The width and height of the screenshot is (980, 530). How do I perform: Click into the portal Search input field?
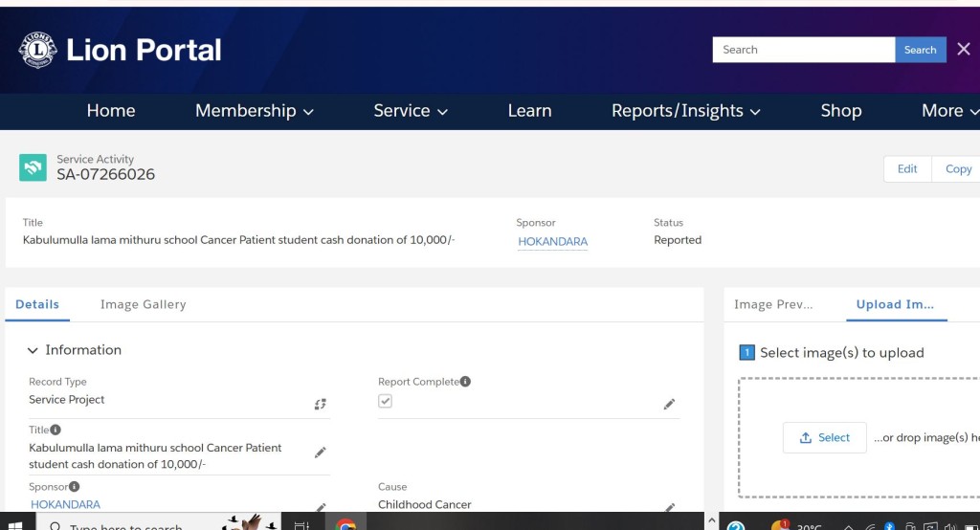(x=804, y=50)
